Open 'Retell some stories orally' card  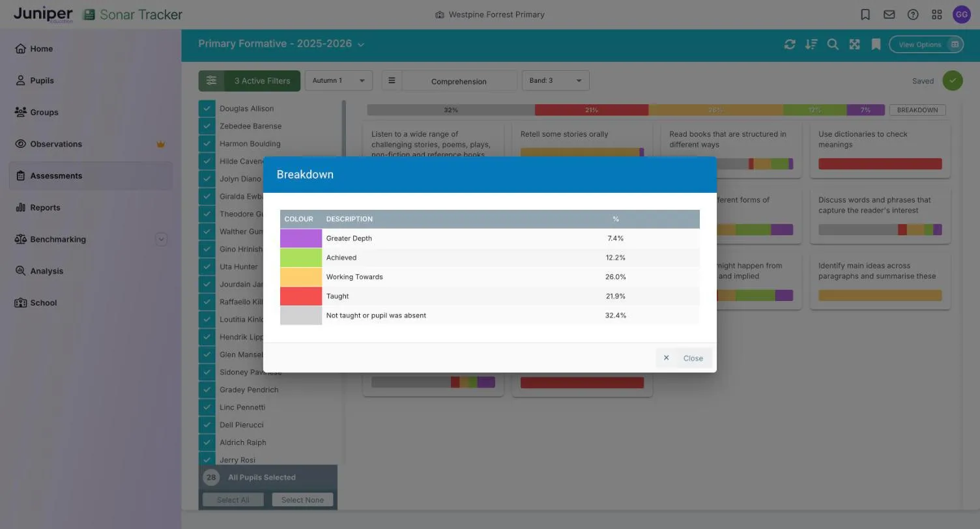click(x=582, y=139)
